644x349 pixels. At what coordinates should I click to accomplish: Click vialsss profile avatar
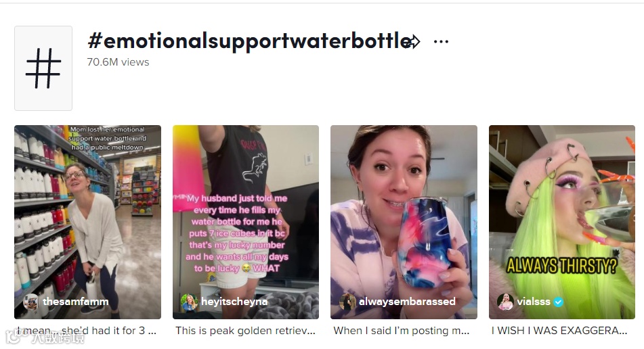pos(505,302)
